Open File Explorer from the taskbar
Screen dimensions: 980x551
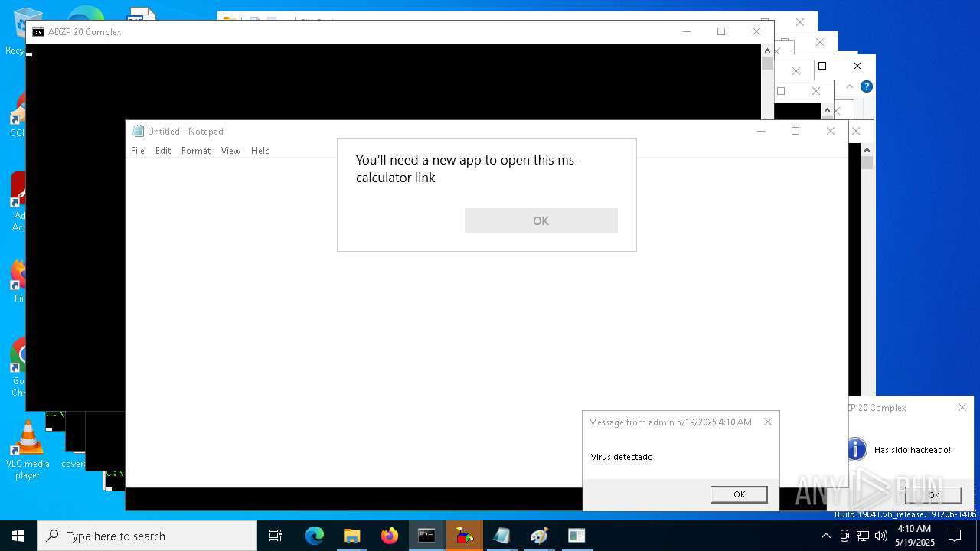click(351, 536)
